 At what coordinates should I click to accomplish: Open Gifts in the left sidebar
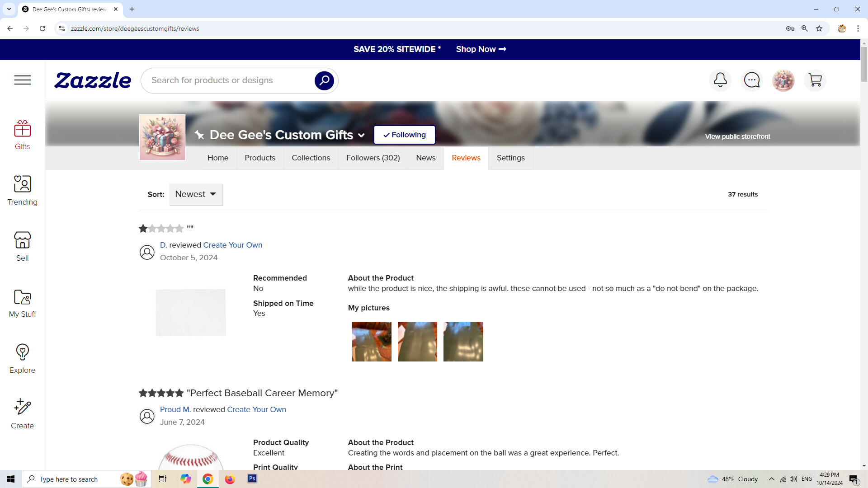click(22, 135)
